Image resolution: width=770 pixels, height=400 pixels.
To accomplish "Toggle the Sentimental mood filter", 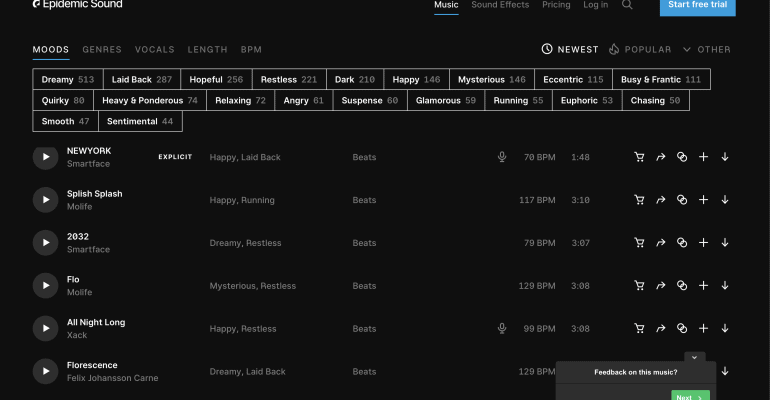I will coord(140,121).
